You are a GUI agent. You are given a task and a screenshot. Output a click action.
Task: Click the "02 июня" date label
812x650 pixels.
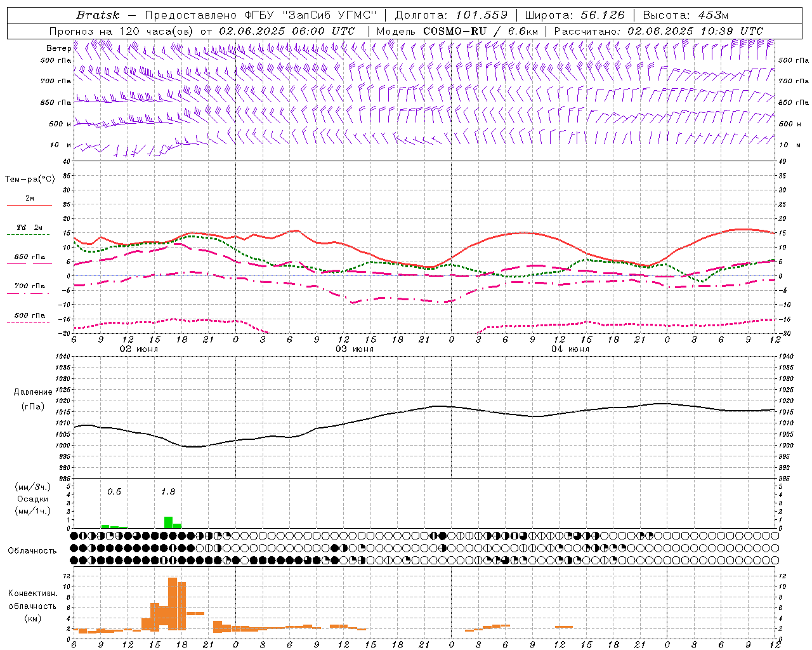pyautogui.click(x=139, y=349)
